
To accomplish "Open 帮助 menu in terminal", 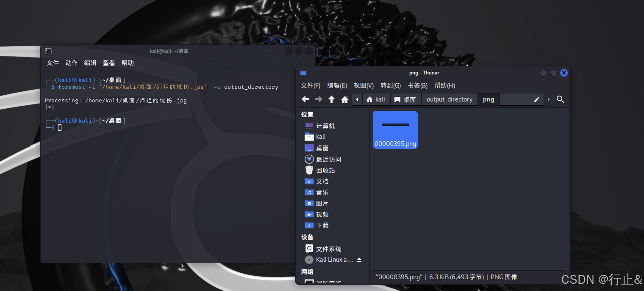I will [128, 63].
